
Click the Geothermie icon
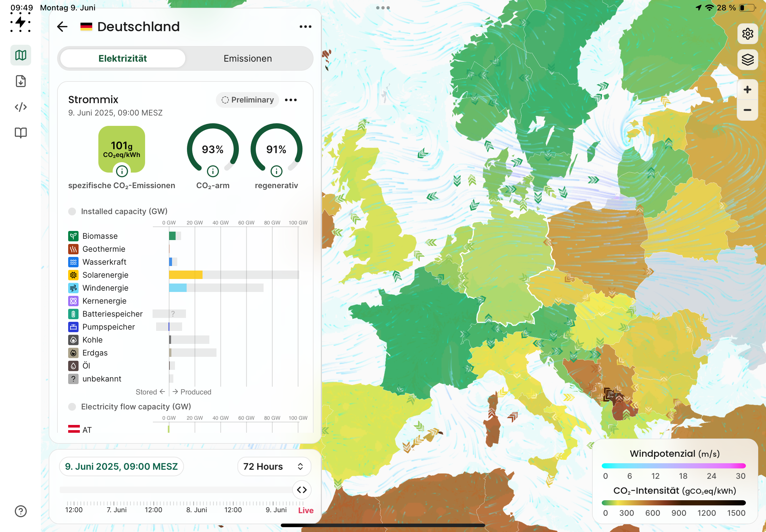pyautogui.click(x=73, y=249)
